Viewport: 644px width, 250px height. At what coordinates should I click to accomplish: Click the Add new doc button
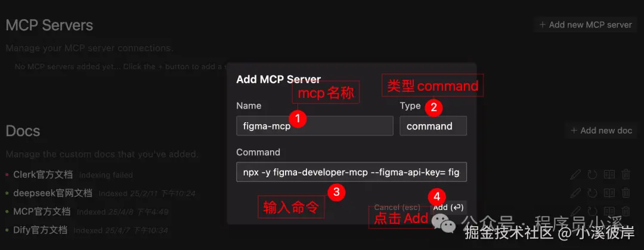pos(601,131)
